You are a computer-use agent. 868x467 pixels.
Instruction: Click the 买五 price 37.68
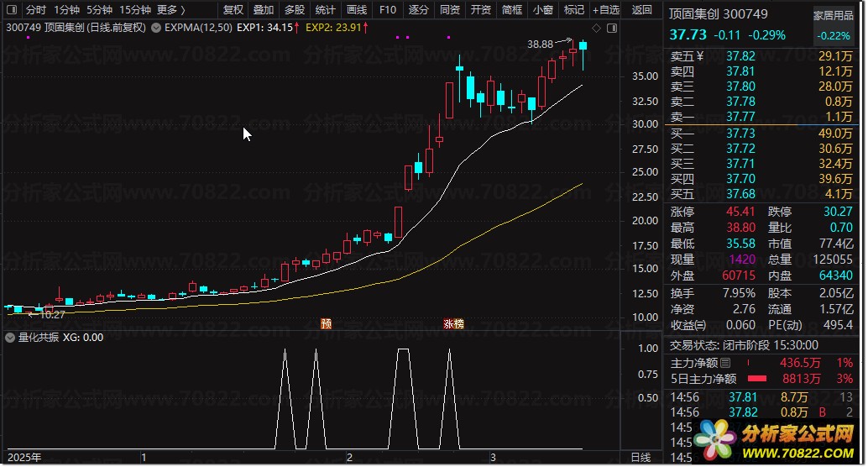(x=740, y=194)
